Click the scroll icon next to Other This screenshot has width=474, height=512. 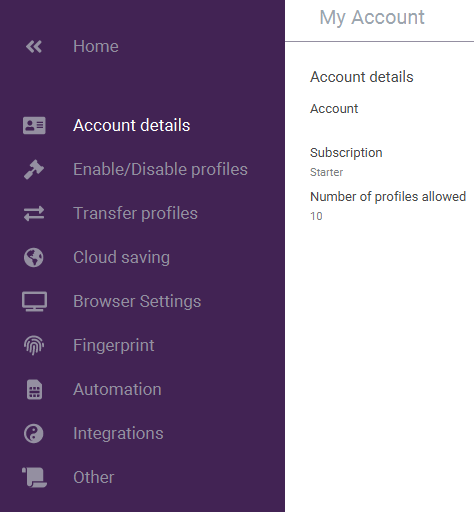click(x=34, y=477)
